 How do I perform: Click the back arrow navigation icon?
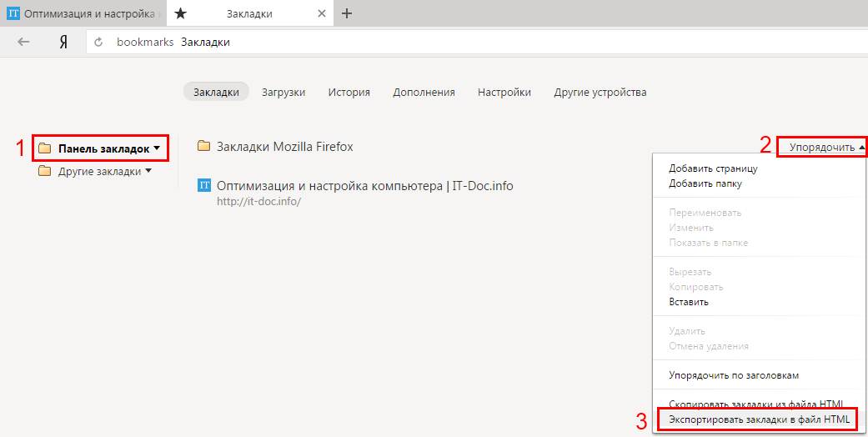click(23, 42)
